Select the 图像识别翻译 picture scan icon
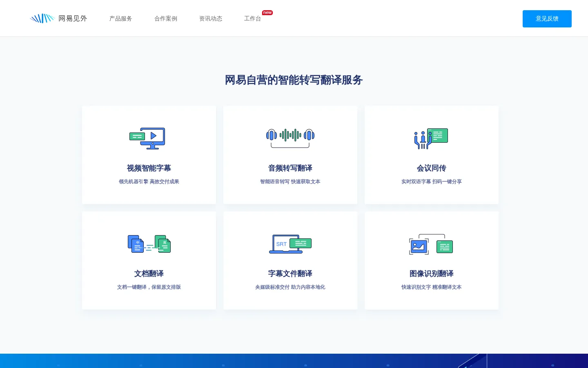 [x=431, y=245]
